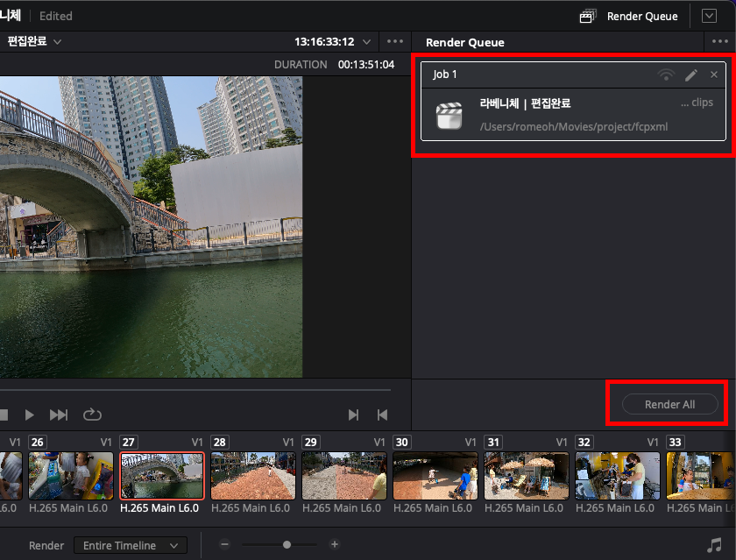This screenshot has height=560, width=736.
Task: Click the viewer scrubber bar
Action: tap(195, 390)
